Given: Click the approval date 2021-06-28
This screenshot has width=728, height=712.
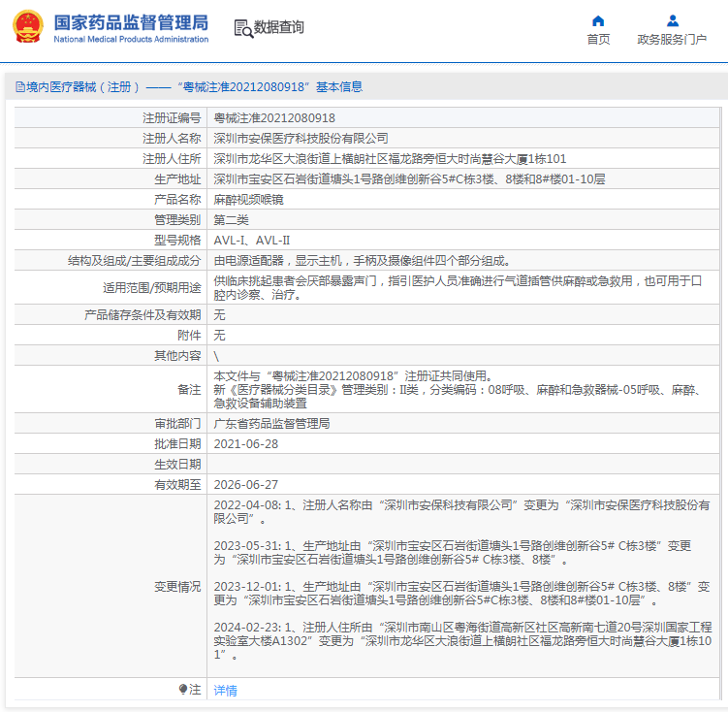Looking at the screenshot, I should tap(246, 443).
